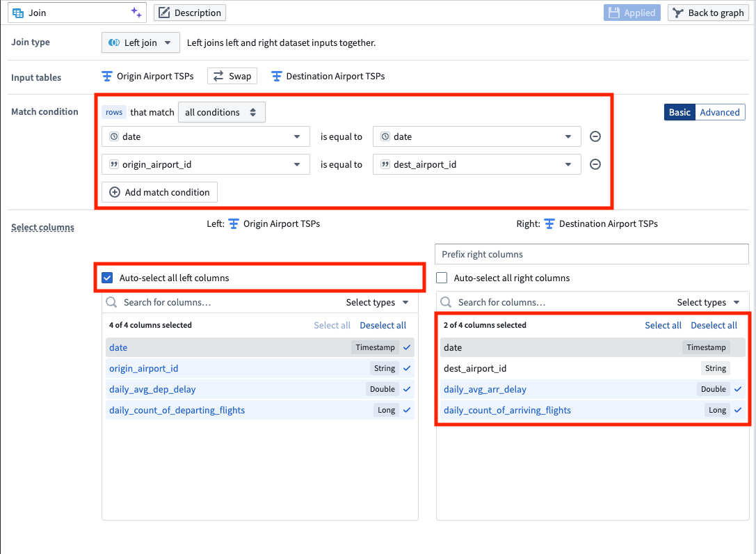Click right Deselect all link
This screenshot has width=756, height=554.
pyautogui.click(x=714, y=325)
